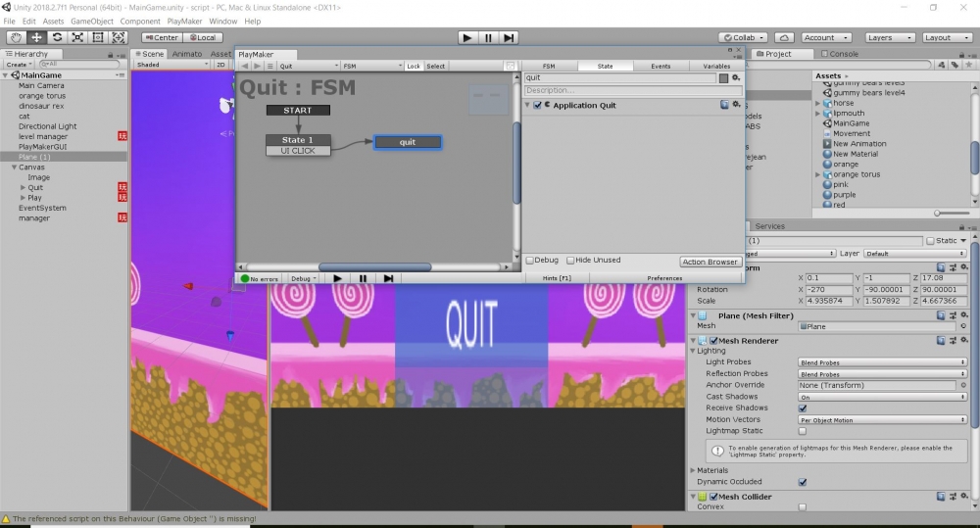Viewport: 980px width, 528px height.
Task: Open the Collab dropdown
Action: [743, 37]
